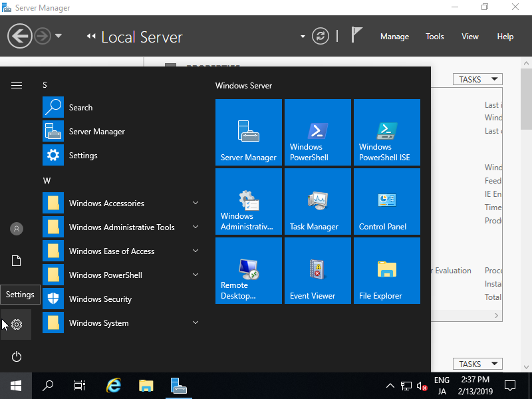The width and height of the screenshot is (532, 399).
Task: Open the File Explorer tile
Action: 386,271
